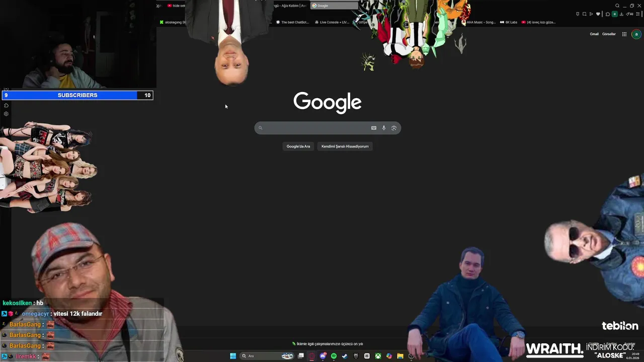The image size is (644, 362).
Task: Open the on-screen keyboard input tool
Action: point(374,128)
